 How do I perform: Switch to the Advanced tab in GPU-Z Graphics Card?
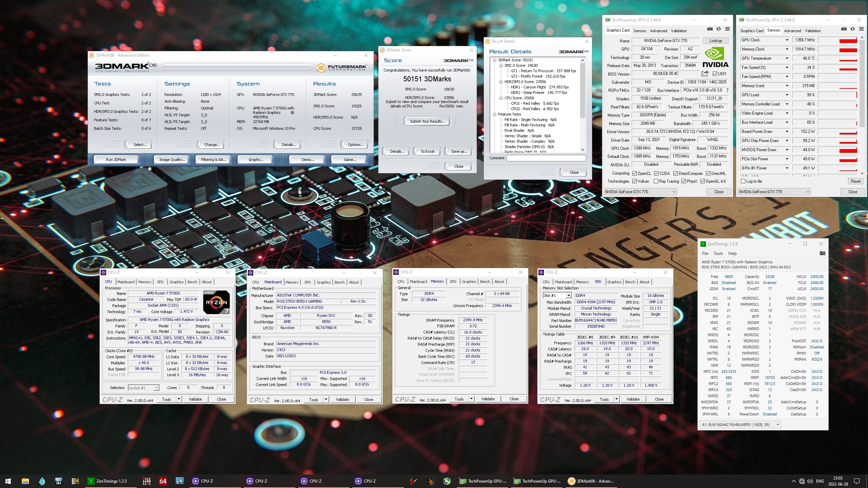click(x=658, y=30)
